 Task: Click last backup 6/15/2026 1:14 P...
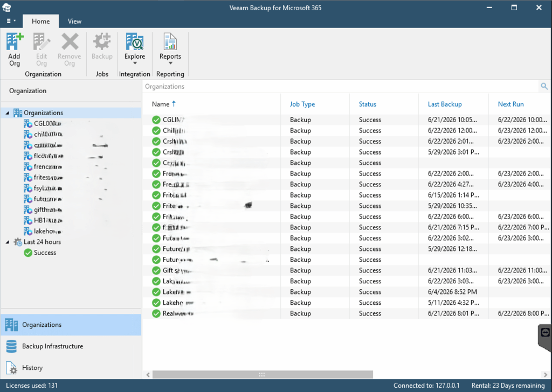click(x=453, y=195)
